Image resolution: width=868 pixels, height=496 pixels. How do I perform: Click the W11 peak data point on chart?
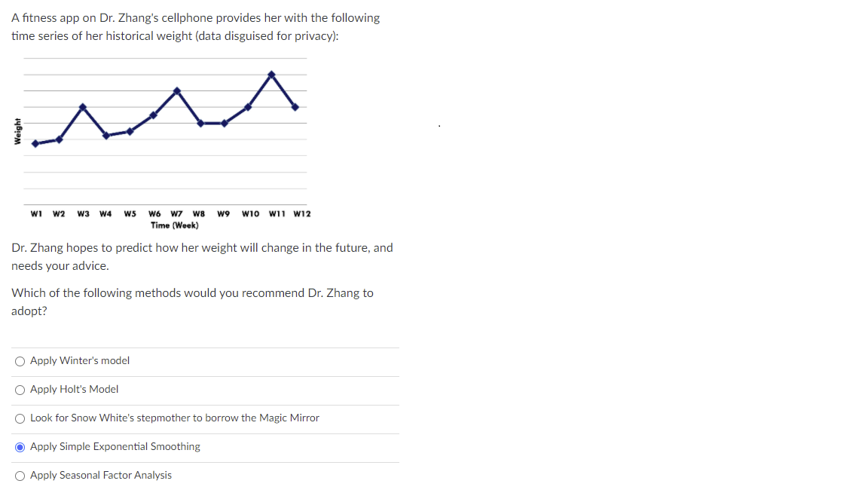click(271, 74)
